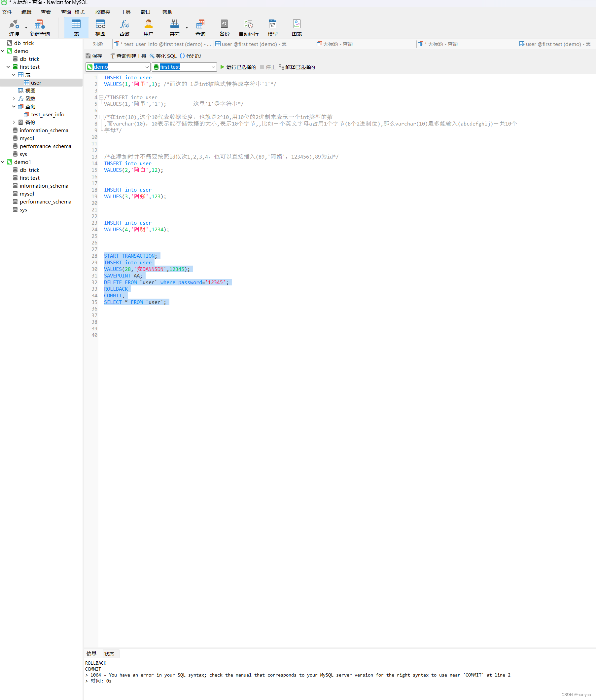Open the 帮助 Help menu
The image size is (596, 700).
pyautogui.click(x=167, y=12)
